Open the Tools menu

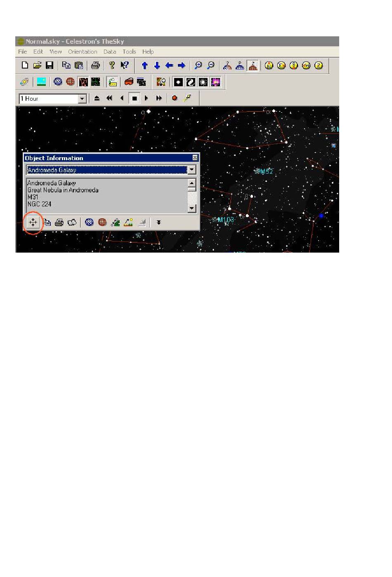(129, 52)
